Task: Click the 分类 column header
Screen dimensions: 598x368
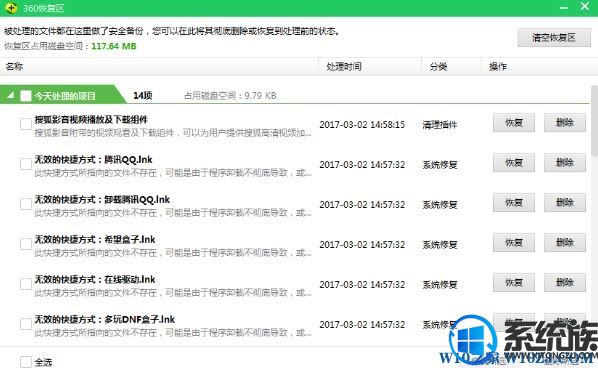Action: 438,66
